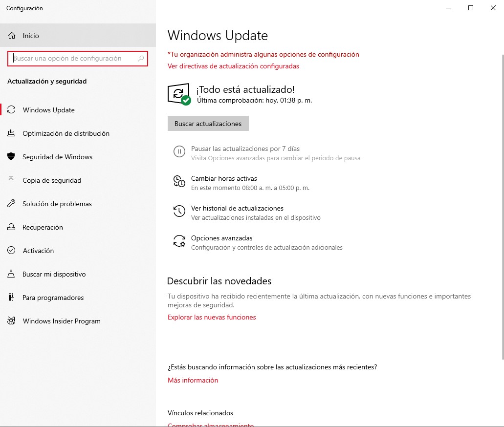Open Ver directivas de actualización configuradas link
Screen dimensions: 504x427
(233, 66)
